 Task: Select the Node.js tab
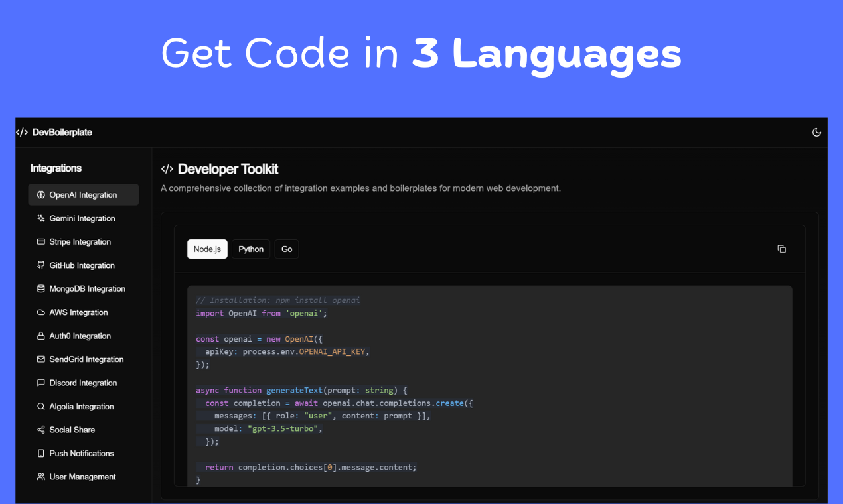tap(207, 249)
